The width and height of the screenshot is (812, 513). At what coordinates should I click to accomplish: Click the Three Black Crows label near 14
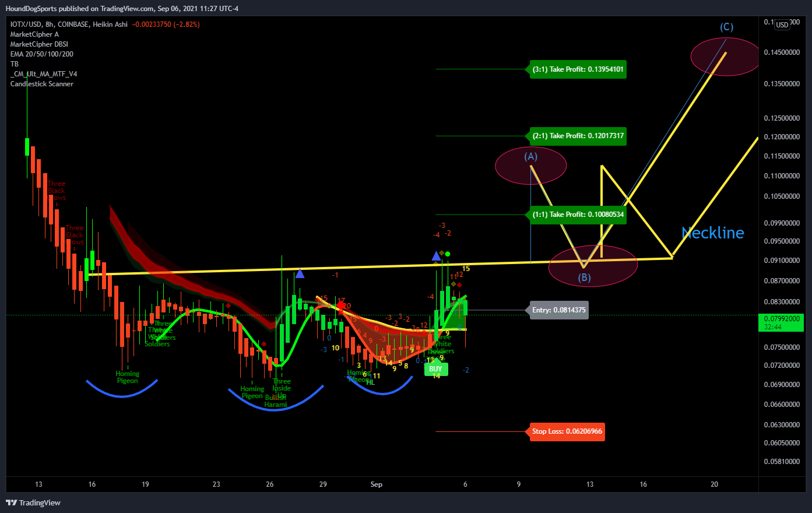pyautogui.click(x=57, y=191)
